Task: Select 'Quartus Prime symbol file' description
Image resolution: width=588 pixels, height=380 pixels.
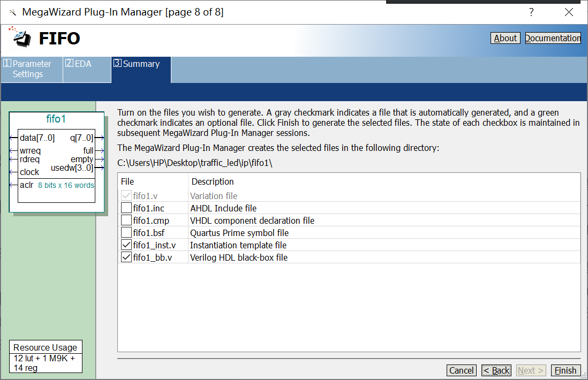Action: (239, 233)
